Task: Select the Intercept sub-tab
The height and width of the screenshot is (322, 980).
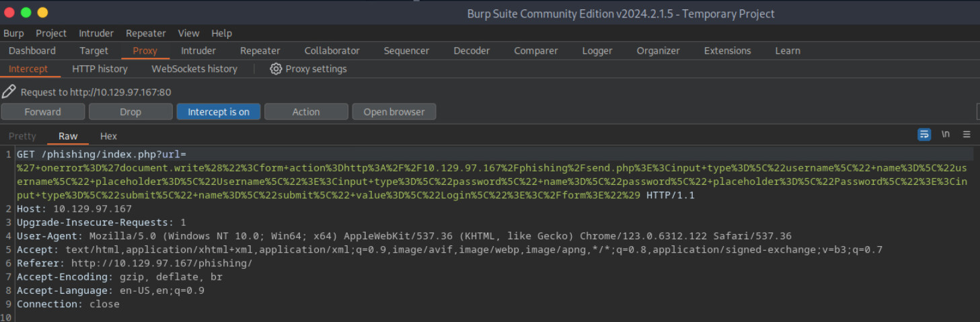Action: point(28,69)
